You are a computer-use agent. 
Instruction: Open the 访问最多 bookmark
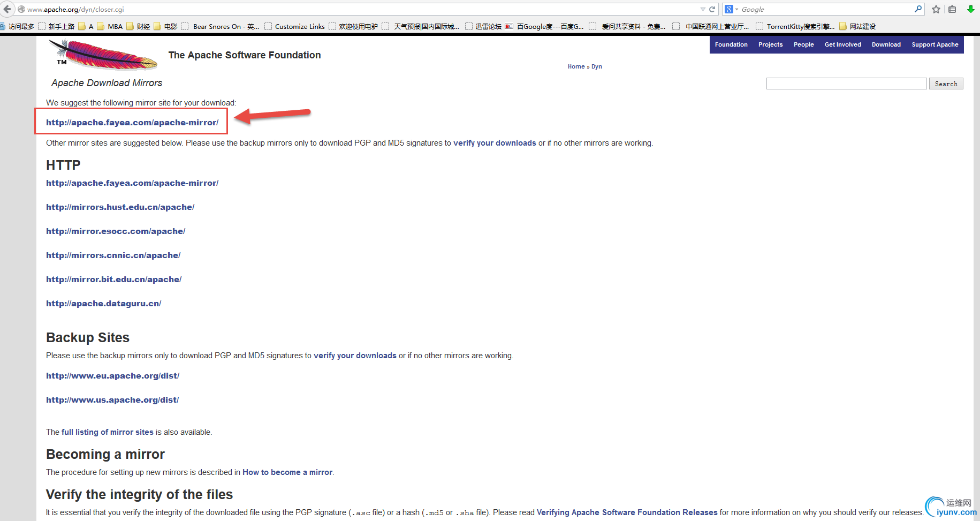17,26
